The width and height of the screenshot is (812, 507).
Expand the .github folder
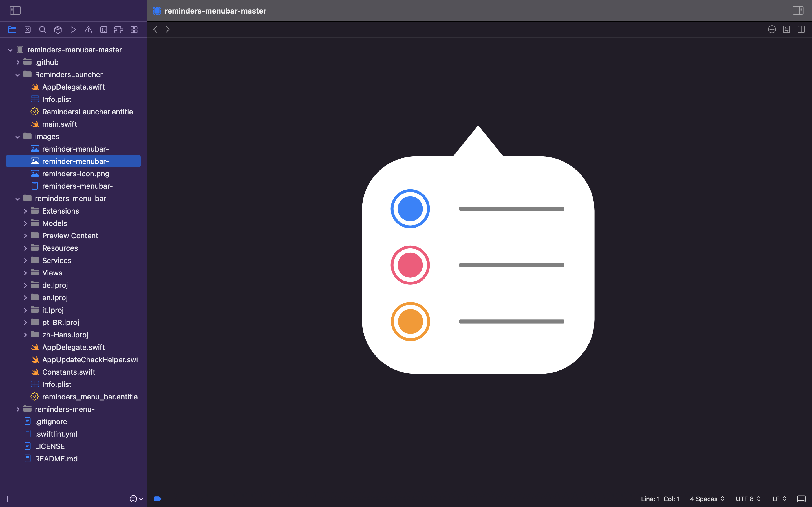tap(18, 62)
